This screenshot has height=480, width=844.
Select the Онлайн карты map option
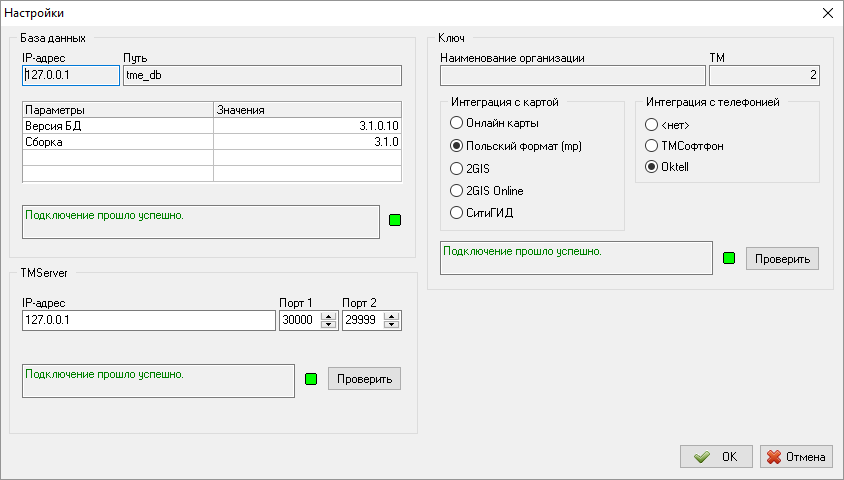[x=457, y=123]
